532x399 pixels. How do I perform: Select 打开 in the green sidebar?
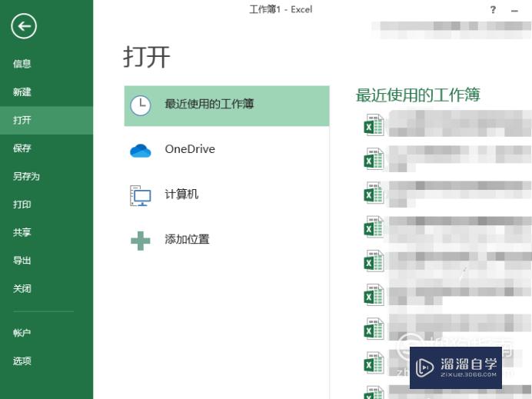point(22,120)
